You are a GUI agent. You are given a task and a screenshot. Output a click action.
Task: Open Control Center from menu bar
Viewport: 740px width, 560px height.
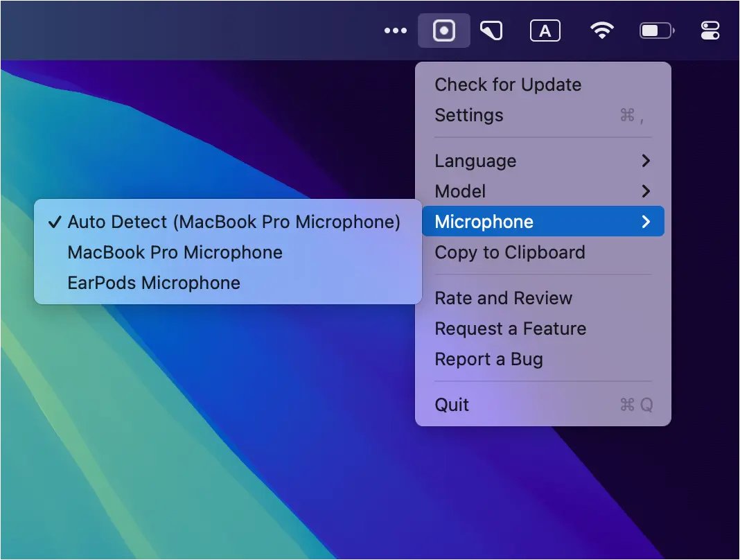(710, 31)
